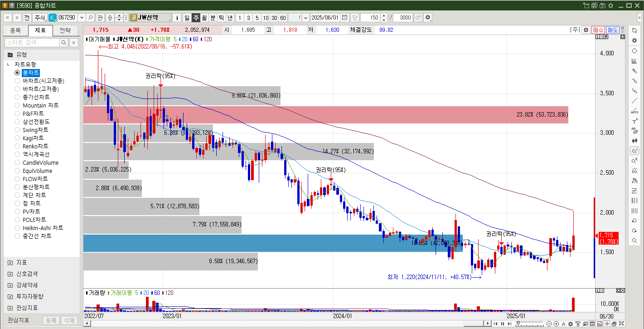Toggle crosshair plus icon at bottom
644x329 pixels.
click(x=607, y=324)
